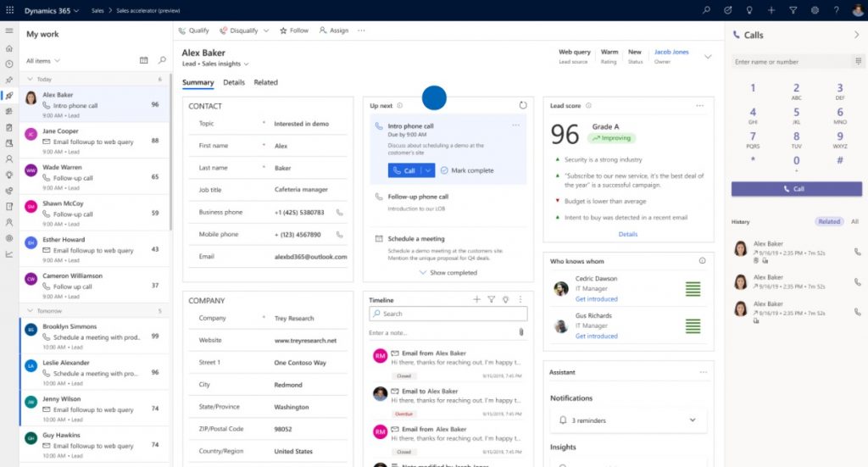Expand Show completed activities
This screenshot has height=467, width=868.
[448, 273]
